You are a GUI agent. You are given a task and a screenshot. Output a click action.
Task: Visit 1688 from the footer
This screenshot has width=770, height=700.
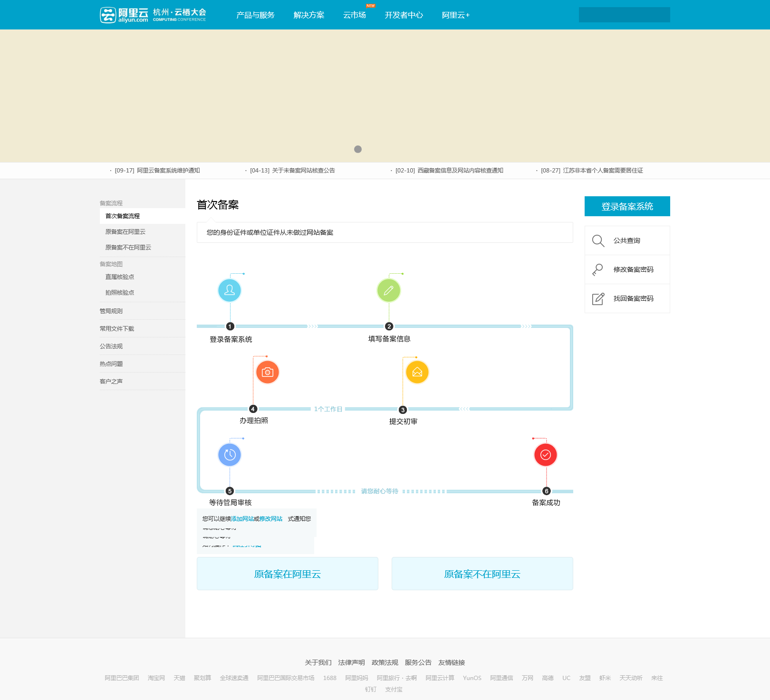(x=330, y=678)
